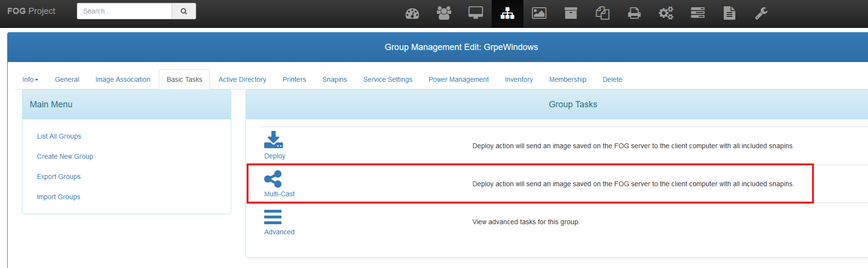
Task: Expand the Info dropdown tab
Action: click(x=30, y=79)
